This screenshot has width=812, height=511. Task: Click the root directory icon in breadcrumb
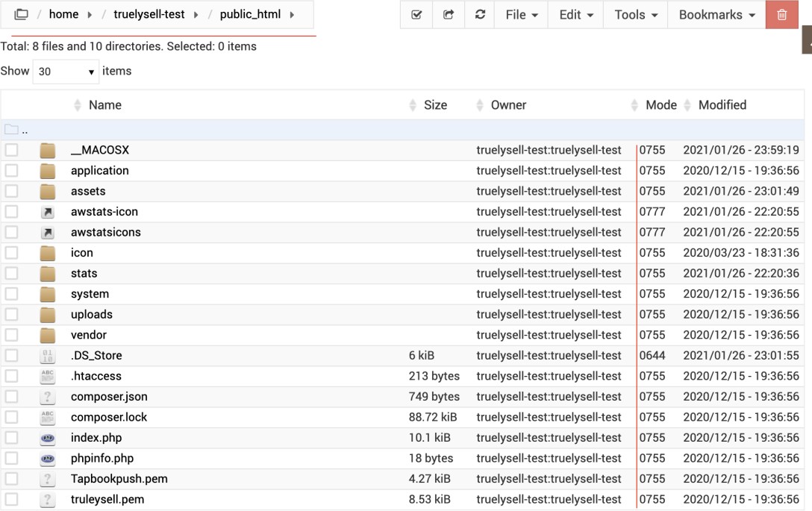coord(21,15)
